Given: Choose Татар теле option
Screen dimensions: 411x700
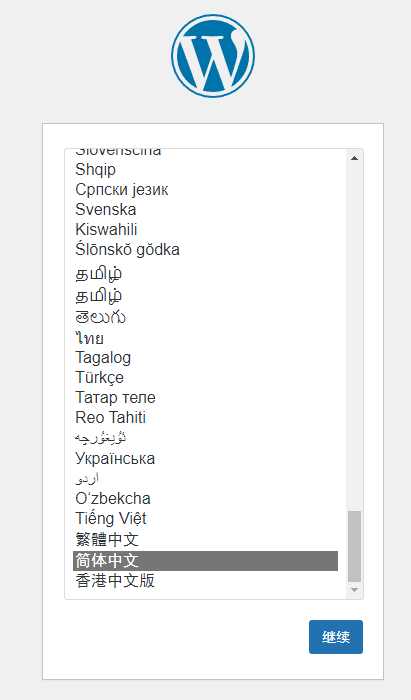Looking at the screenshot, I should (x=205, y=398).
